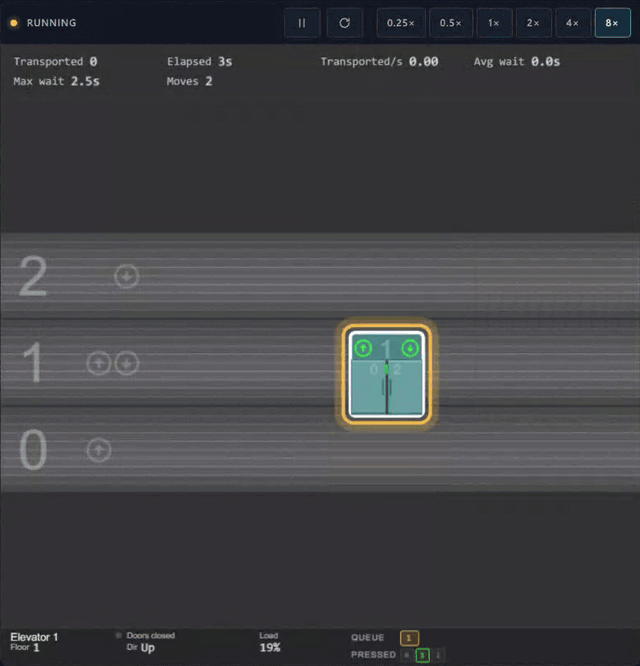Click the Elapsed 3s statistic

200,62
